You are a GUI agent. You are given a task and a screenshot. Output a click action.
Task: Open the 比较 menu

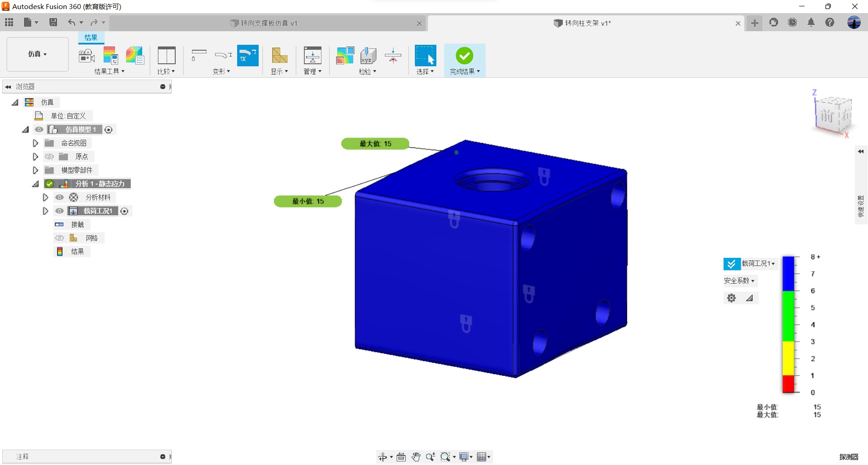click(166, 71)
